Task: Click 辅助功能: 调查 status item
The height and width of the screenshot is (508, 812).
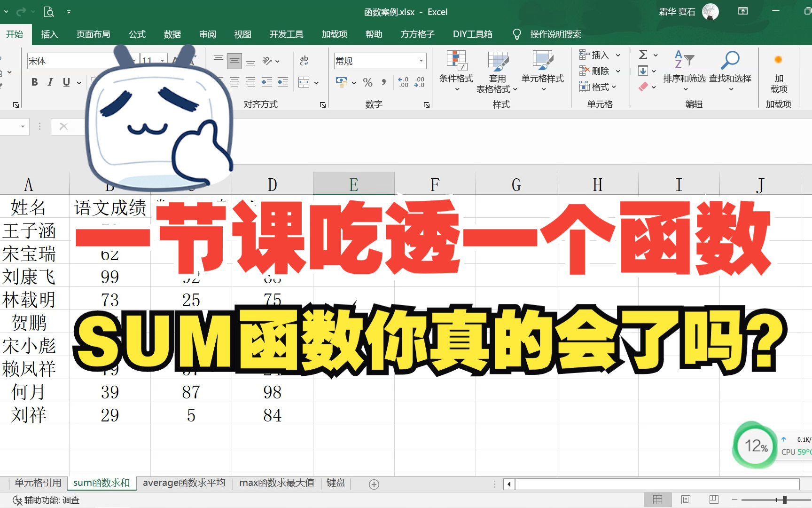Action: coord(46,500)
